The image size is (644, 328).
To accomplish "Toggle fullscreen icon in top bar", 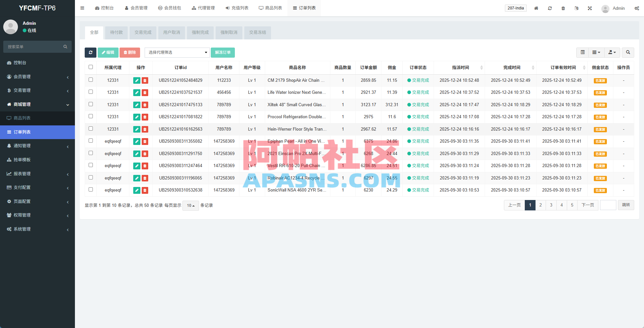I will point(590,8).
